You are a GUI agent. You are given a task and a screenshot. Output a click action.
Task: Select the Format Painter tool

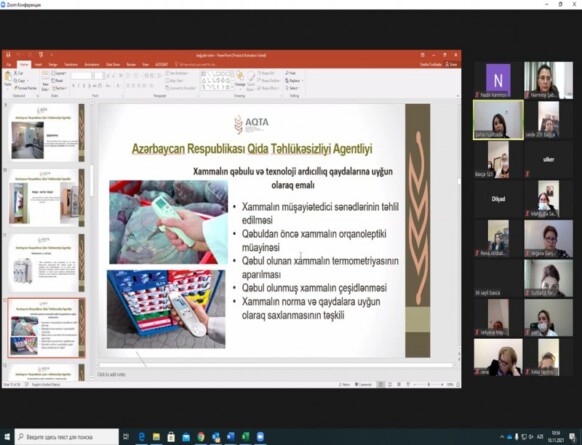tap(25, 88)
